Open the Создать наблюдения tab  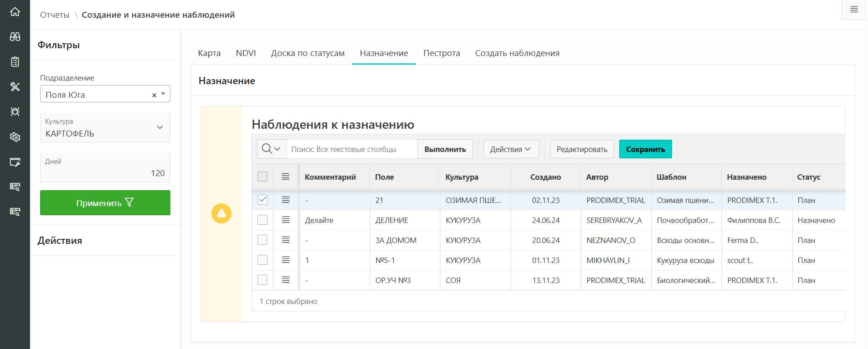[x=517, y=53]
